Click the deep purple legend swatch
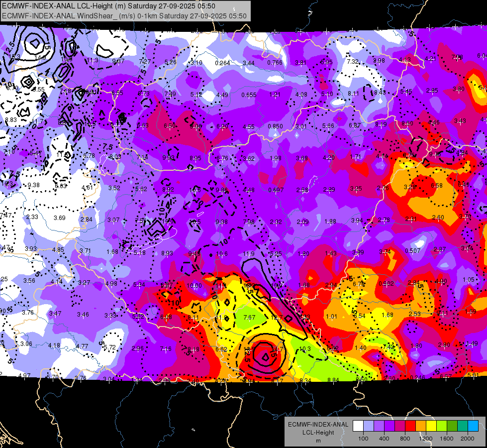Image resolution: width=487 pixels, height=448 pixels. click(390, 426)
